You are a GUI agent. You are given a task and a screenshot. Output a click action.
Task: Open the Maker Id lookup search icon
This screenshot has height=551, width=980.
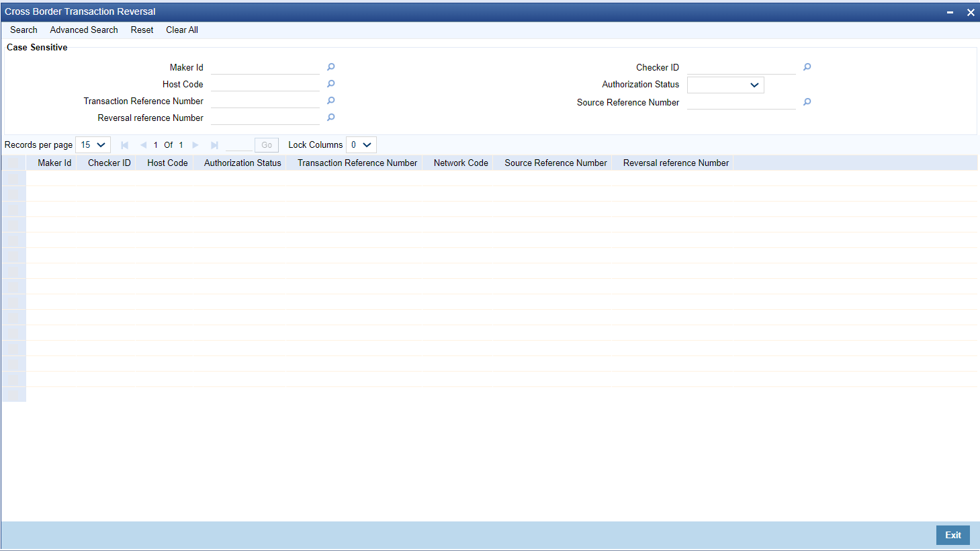(x=331, y=67)
